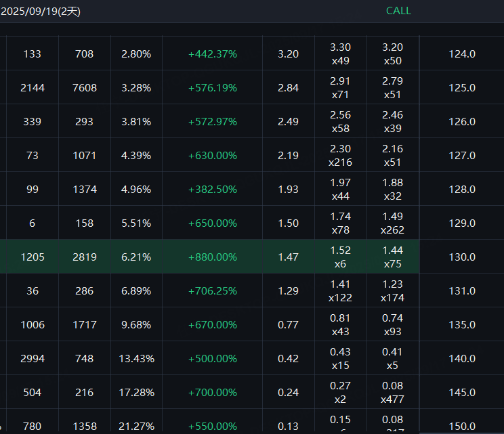Image resolution: width=504 pixels, height=434 pixels.
Task: Click the bid quote 0.74 x93
Action: pos(392,325)
